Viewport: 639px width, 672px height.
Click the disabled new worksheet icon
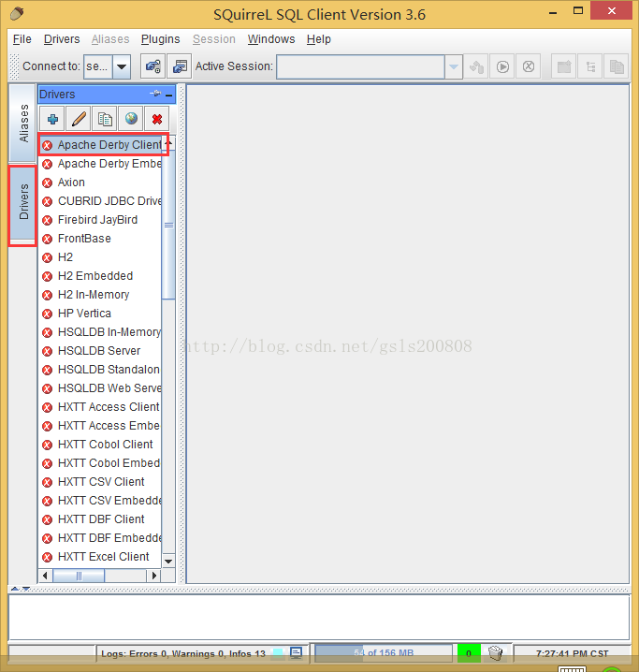pyautogui.click(x=564, y=66)
